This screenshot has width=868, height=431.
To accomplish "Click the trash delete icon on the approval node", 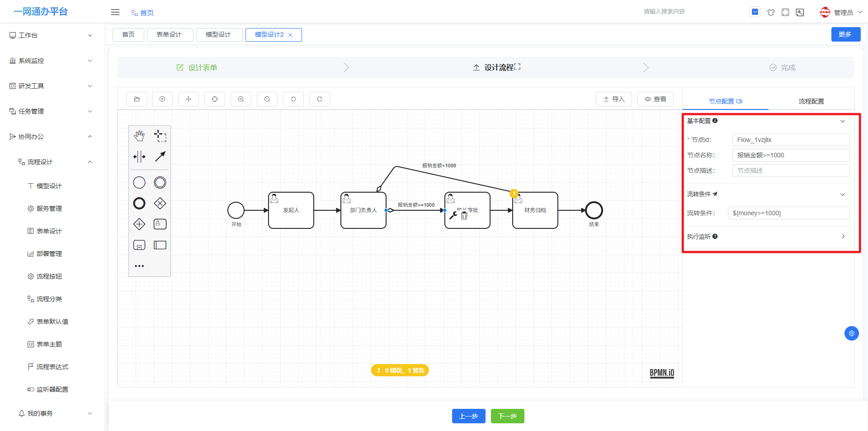I will [x=464, y=216].
